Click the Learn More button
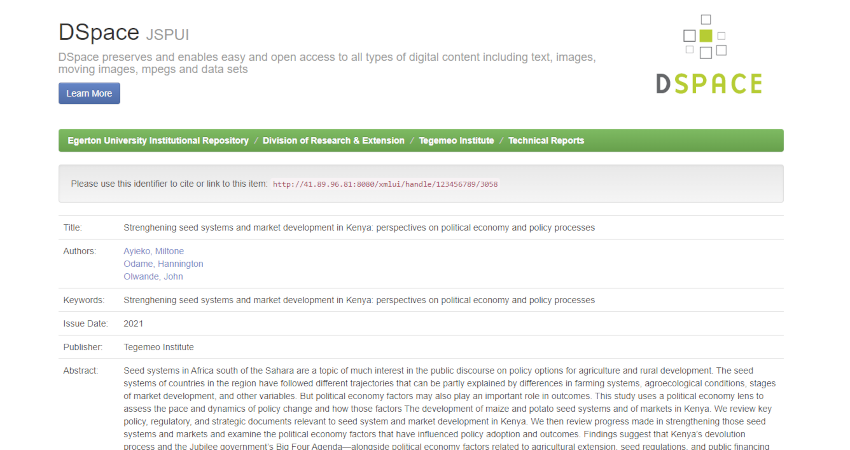This screenshot has width=850, height=450. [89, 93]
